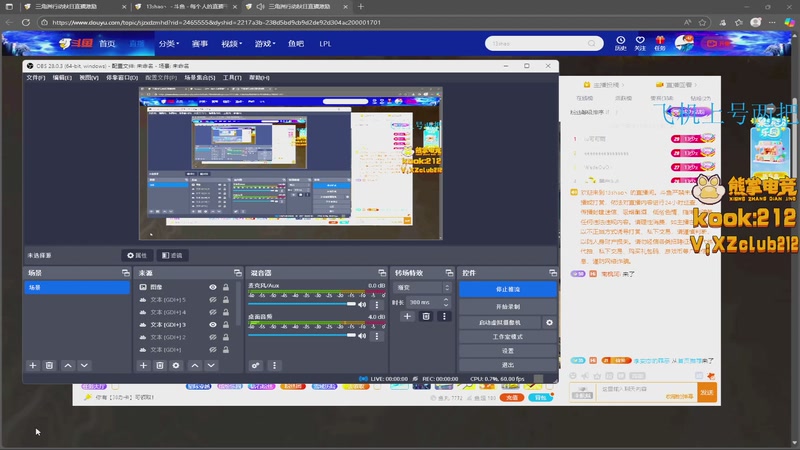The height and width of the screenshot is (450, 800).
Task: Hide the 图像 source via eye icon
Action: pyautogui.click(x=213, y=287)
